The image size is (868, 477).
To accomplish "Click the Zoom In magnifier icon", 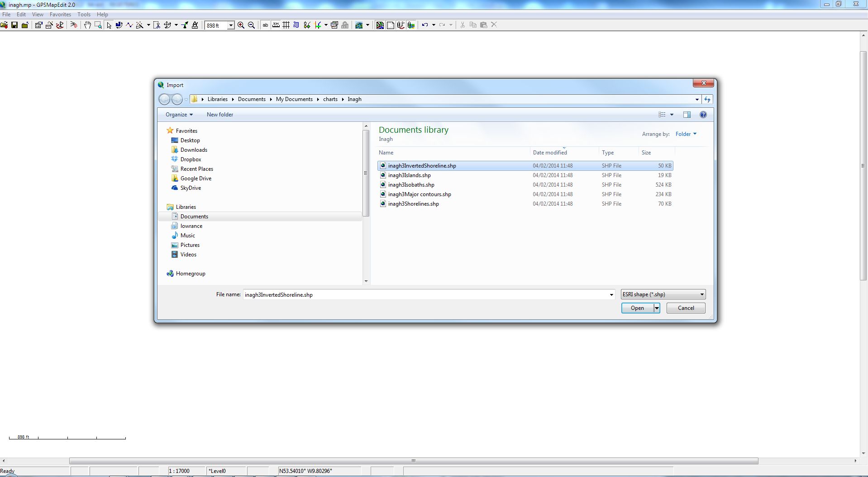I will 241,25.
